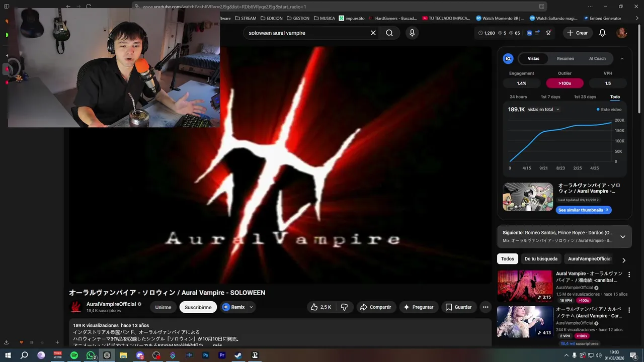Click in the YouTube search input field
644x362 pixels.
tap(307, 33)
